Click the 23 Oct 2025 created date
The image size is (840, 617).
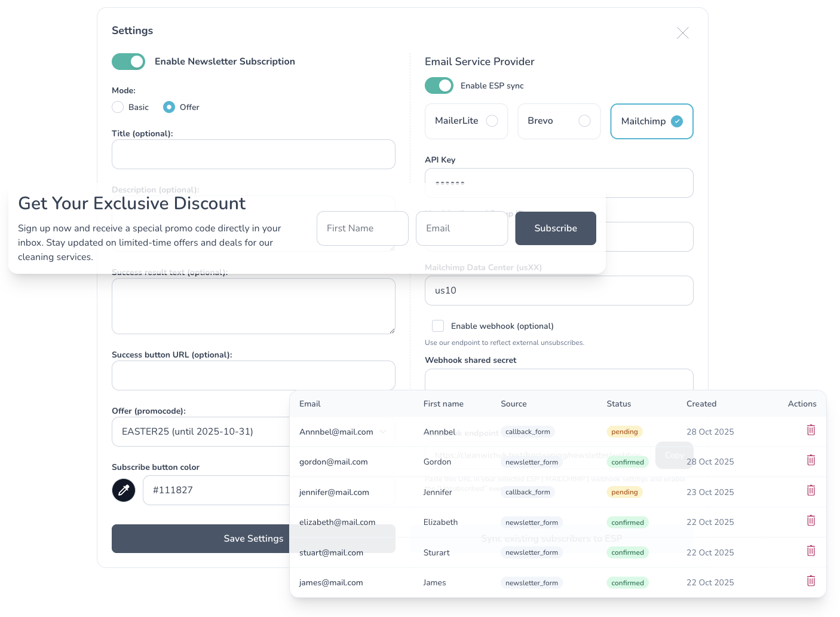710,493
